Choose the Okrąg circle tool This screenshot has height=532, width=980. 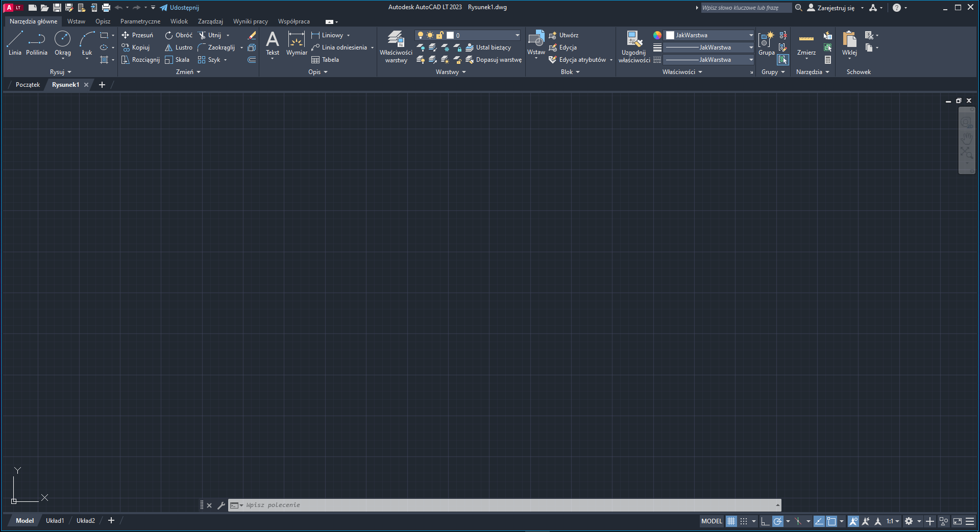click(63, 43)
